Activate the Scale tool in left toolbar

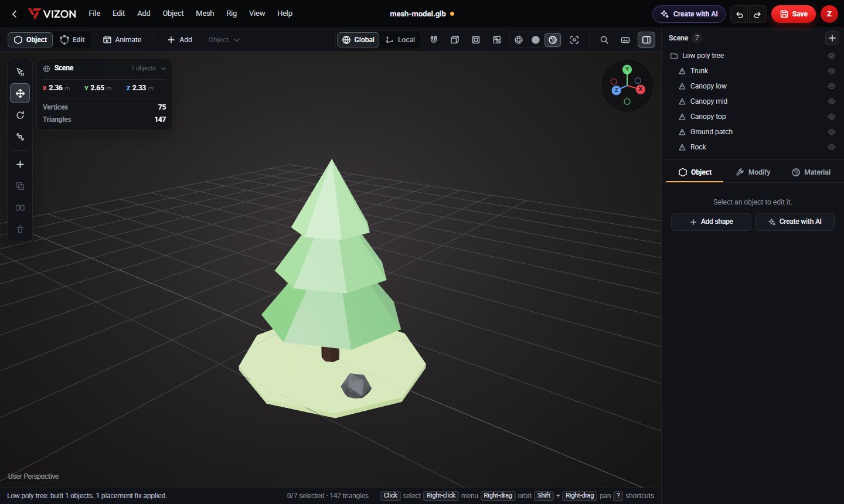tap(20, 137)
